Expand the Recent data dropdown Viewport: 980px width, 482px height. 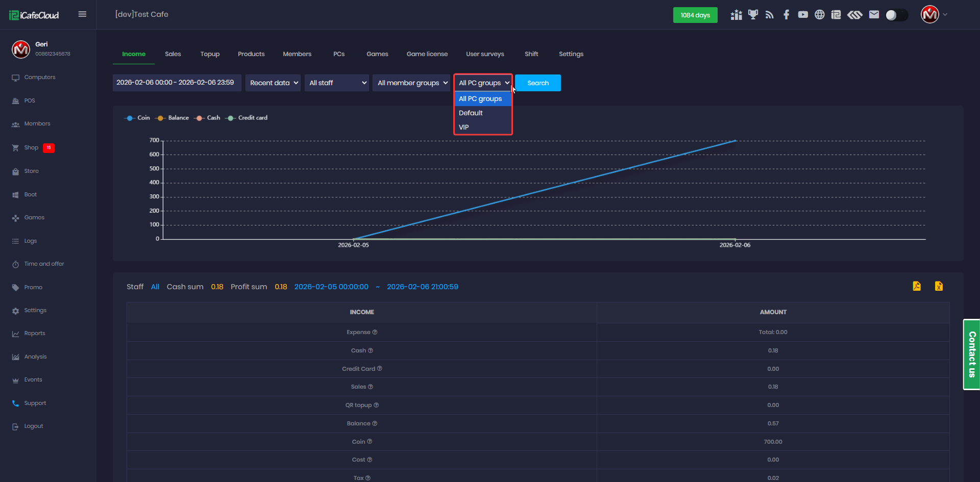(x=274, y=83)
